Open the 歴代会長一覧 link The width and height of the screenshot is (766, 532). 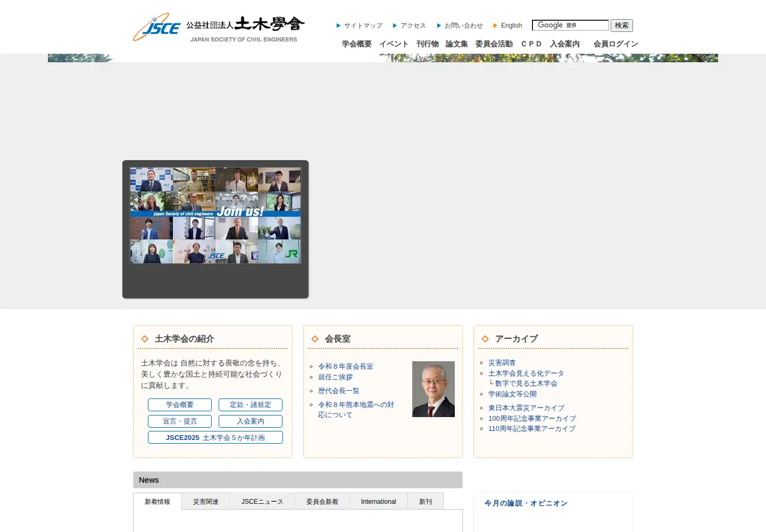tap(339, 391)
